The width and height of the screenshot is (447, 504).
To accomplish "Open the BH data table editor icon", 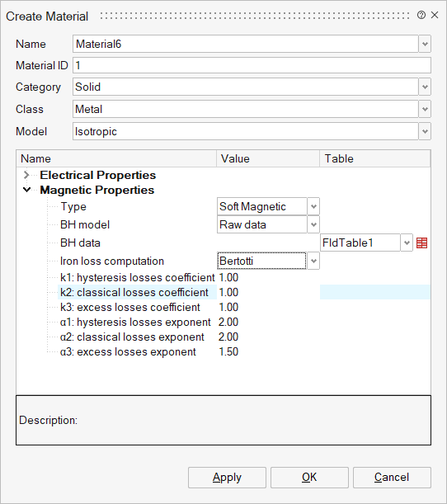I will (421, 243).
